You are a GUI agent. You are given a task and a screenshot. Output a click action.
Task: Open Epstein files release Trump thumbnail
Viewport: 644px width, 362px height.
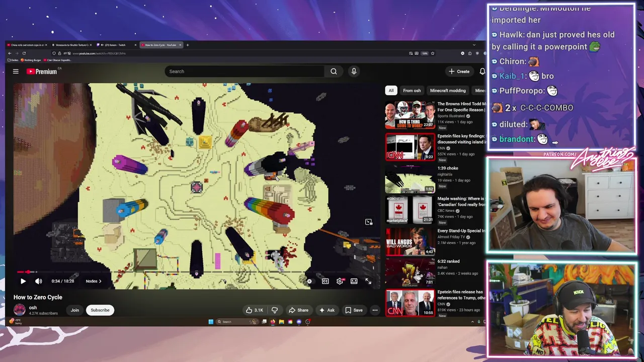[410, 303]
